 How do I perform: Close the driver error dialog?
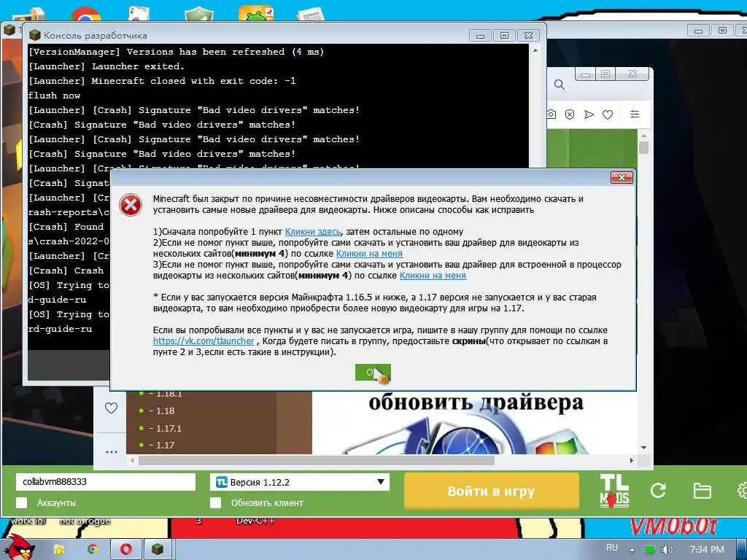[x=622, y=178]
